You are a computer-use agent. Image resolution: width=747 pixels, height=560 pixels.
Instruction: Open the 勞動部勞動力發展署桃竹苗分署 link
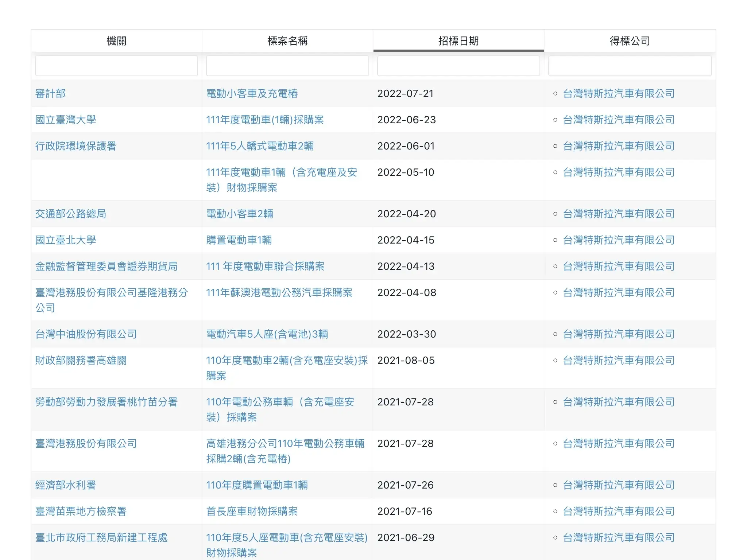click(107, 402)
